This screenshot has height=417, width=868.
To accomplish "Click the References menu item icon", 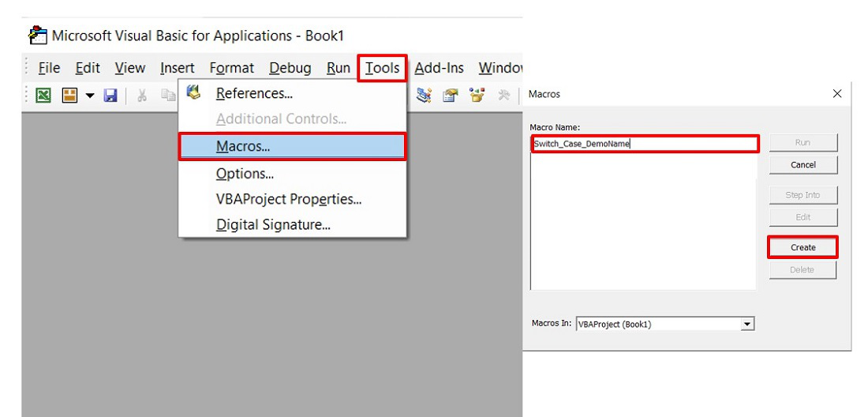I will click(x=193, y=92).
